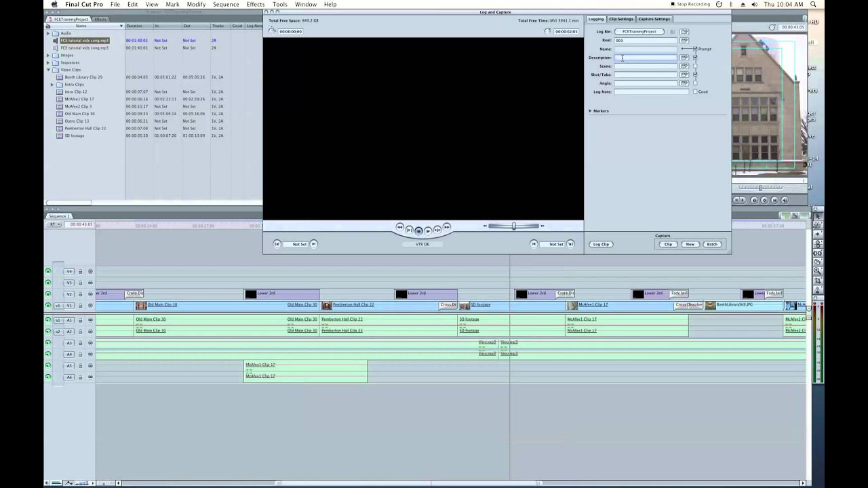This screenshot has width=868, height=488.
Task: Click the slate button next to Scene field
Action: [684, 66]
